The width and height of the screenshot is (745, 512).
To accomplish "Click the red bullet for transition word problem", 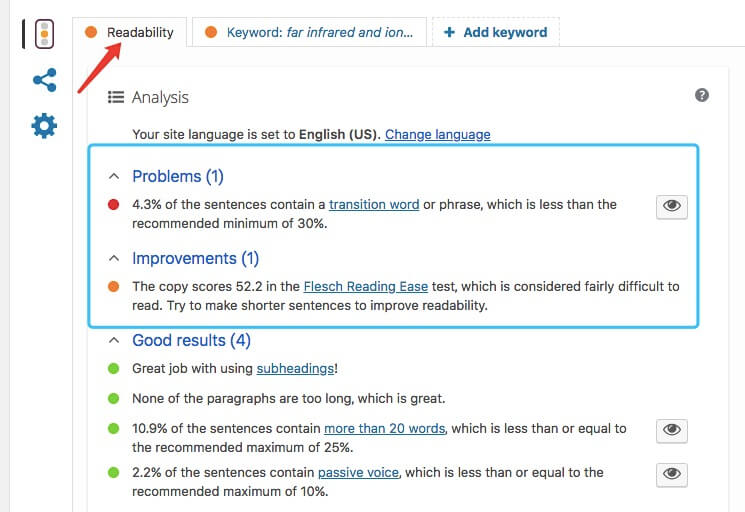I will (x=114, y=205).
